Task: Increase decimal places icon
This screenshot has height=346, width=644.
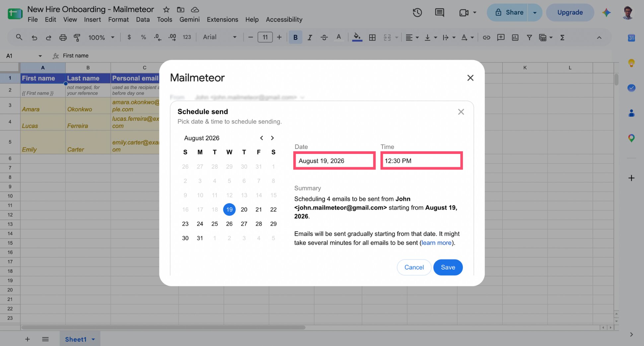Action: coord(172,37)
